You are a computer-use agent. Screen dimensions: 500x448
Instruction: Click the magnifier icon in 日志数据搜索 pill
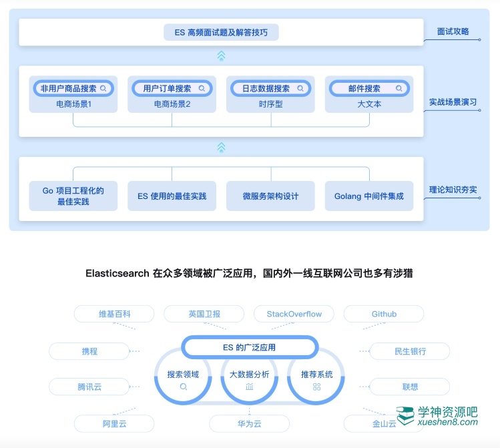300,88
